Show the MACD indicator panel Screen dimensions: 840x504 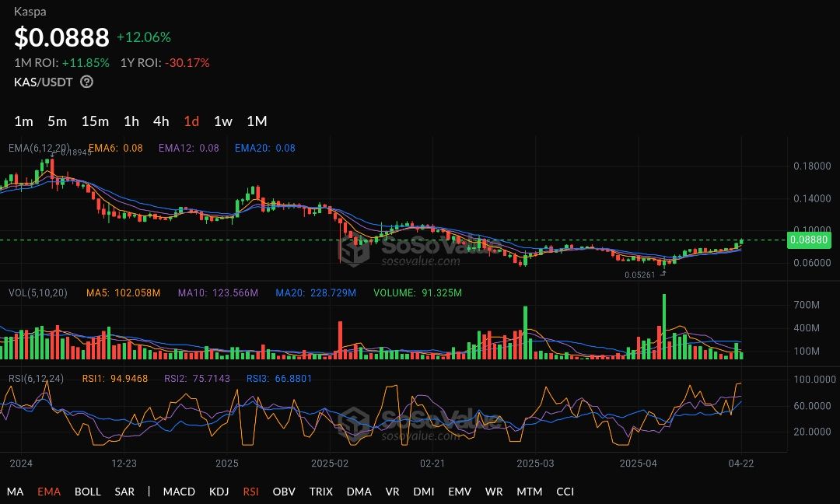pyautogui.click(x=179, y=492)
